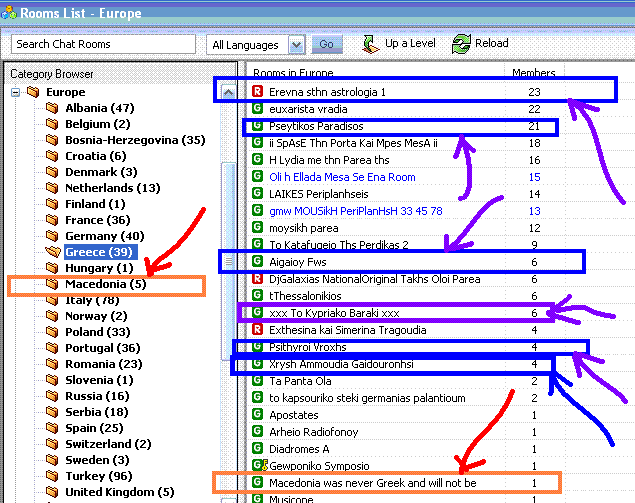
Task: Click the Reload label
Action: pos(492,43)
